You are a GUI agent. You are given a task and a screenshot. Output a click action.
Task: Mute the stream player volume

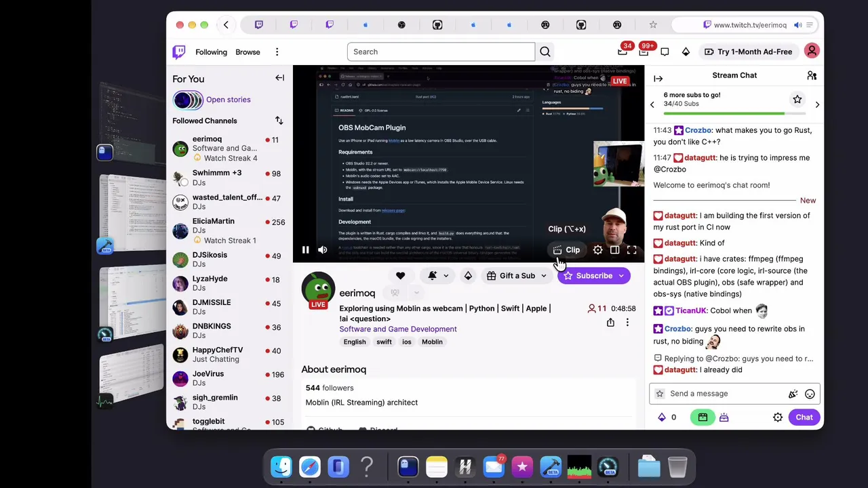point(323,250)
